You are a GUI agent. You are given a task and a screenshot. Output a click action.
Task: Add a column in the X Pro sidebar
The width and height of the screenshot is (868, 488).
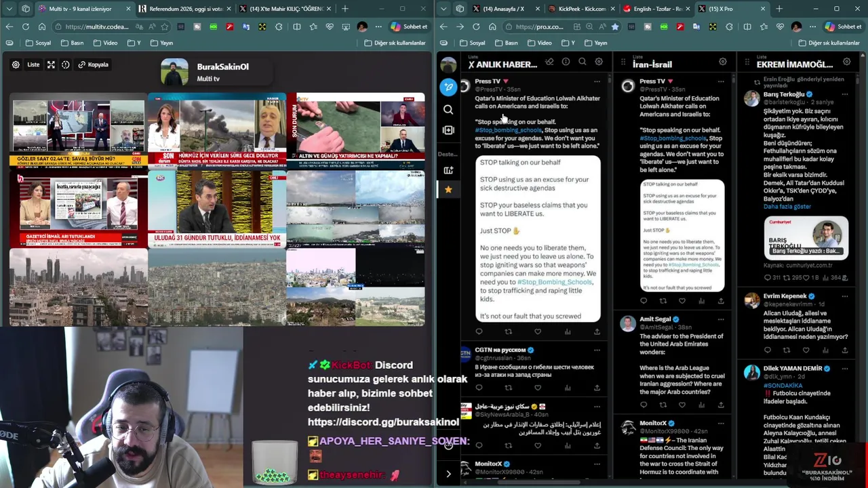448,129
